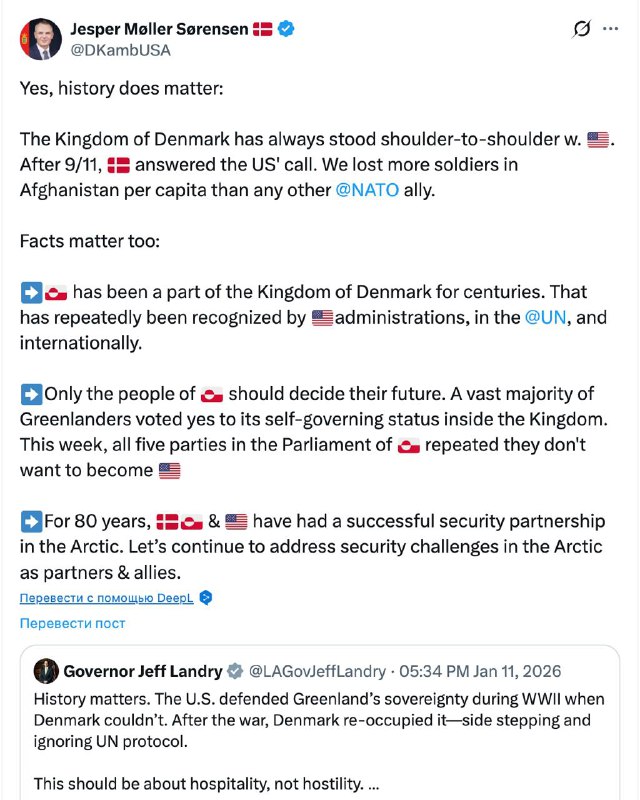Click the US flag after "want to become"
The height and width of the screenshot is (800, 640).
pos(170,470)
